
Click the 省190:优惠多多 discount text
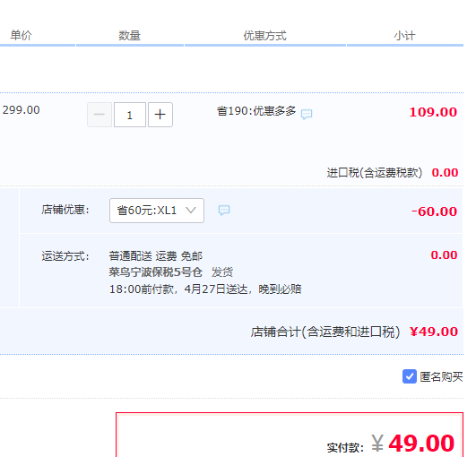(x=256, y=111)
